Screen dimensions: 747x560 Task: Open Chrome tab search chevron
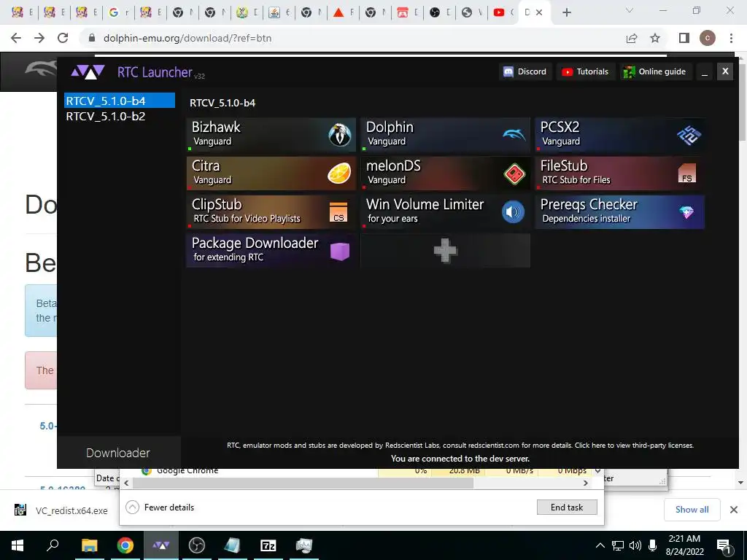coord(630,10)
